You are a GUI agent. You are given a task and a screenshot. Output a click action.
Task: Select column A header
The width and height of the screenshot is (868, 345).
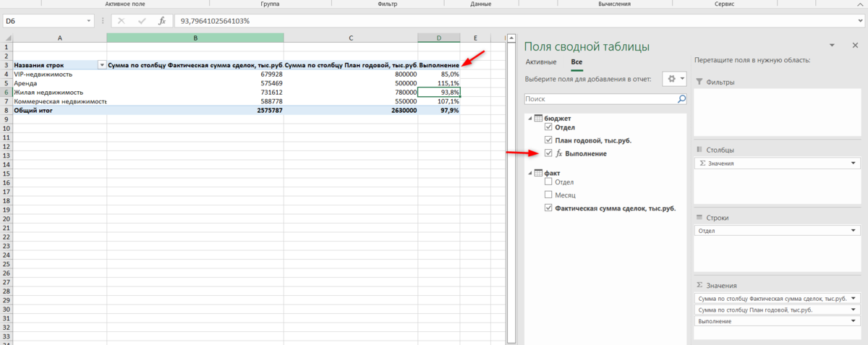tap(60, 38)
